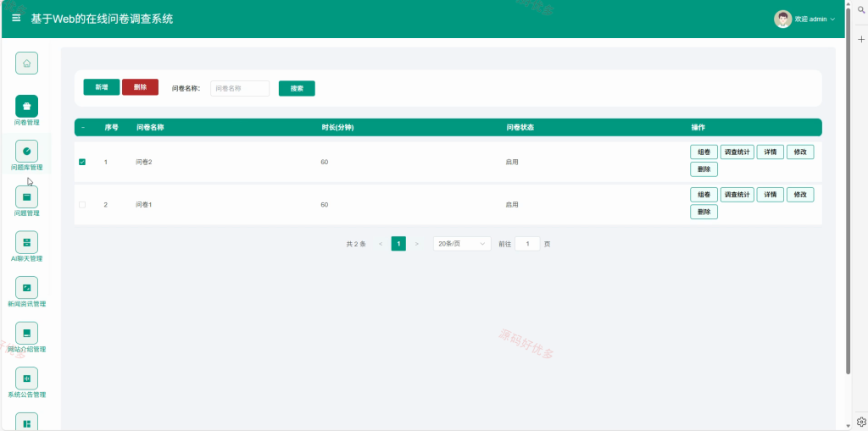Click 组卷 for 问卷2
Image resolution: width=868 pixels, height=431 pixels.
(704, 152)
